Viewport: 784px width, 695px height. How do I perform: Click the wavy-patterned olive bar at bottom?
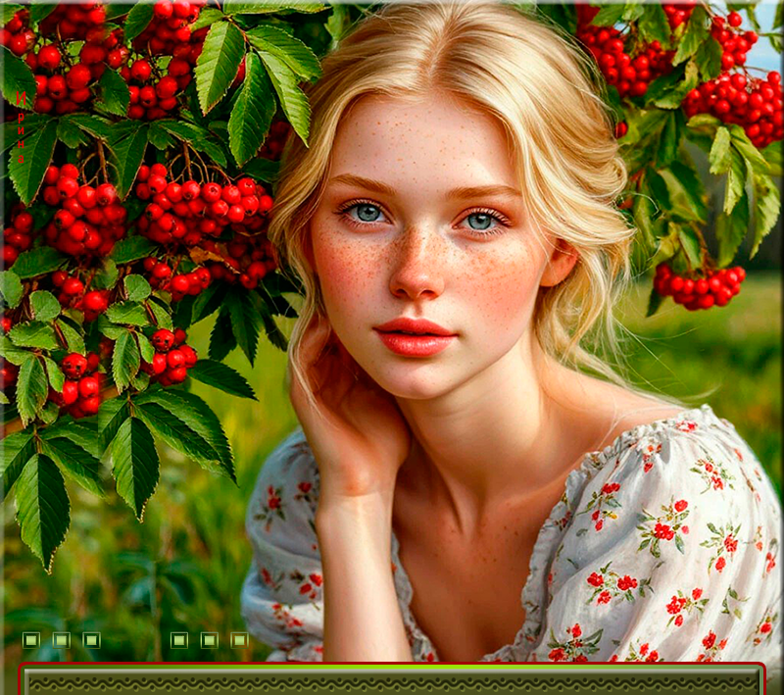[x=392, y=682]
